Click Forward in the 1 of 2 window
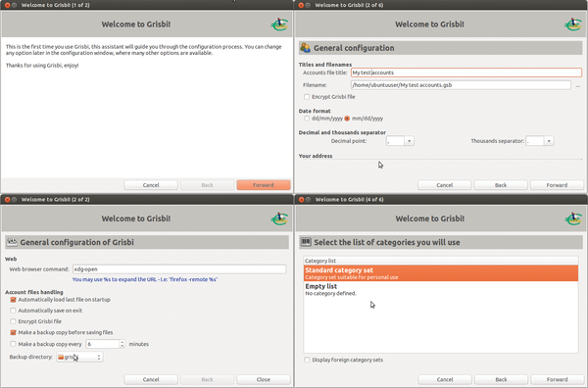 264,185
